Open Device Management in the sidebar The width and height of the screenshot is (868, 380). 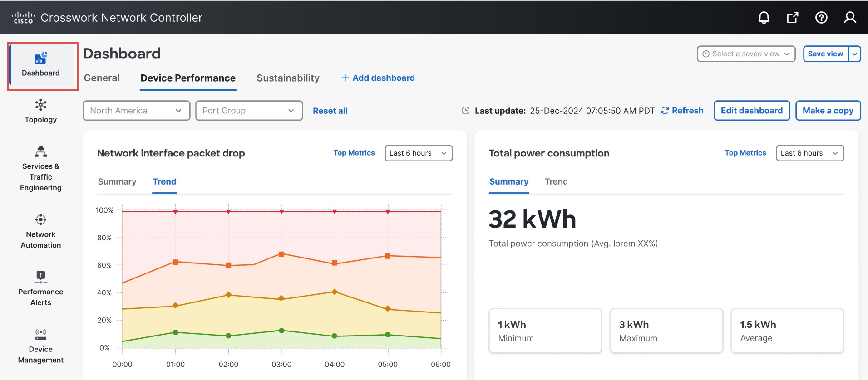pyautogui.click(x=41, y=346)
